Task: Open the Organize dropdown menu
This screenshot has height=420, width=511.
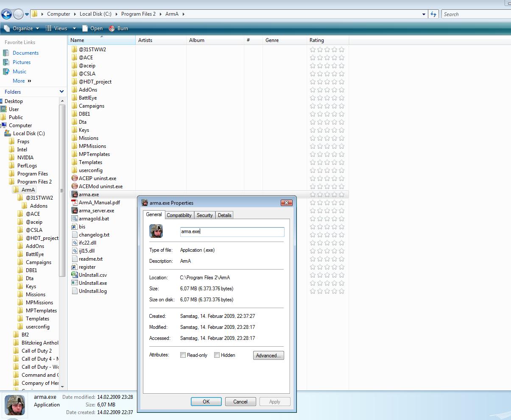Action: (x=21, y=28)
